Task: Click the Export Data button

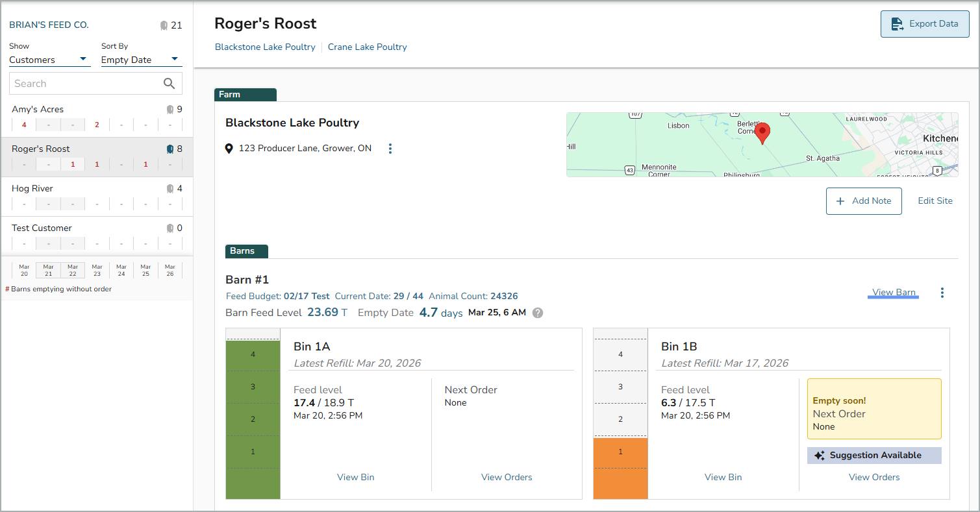Action: pyautogui.click(x=925, y=24)
